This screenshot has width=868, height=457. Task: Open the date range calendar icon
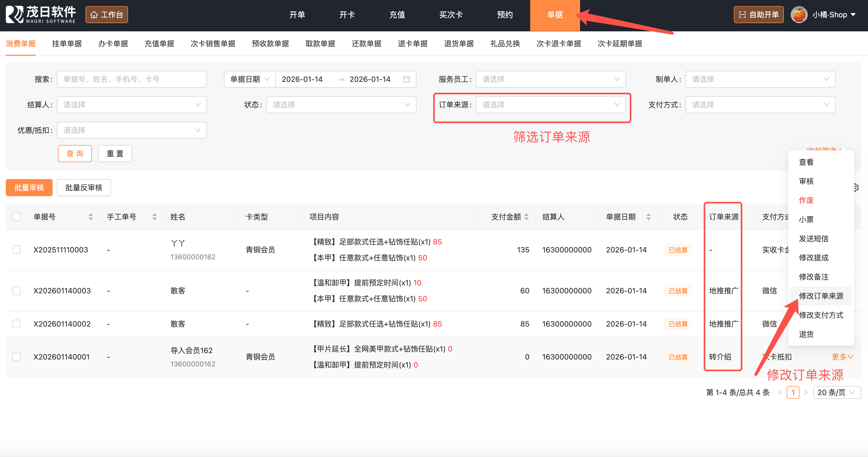tap(406, 79)
